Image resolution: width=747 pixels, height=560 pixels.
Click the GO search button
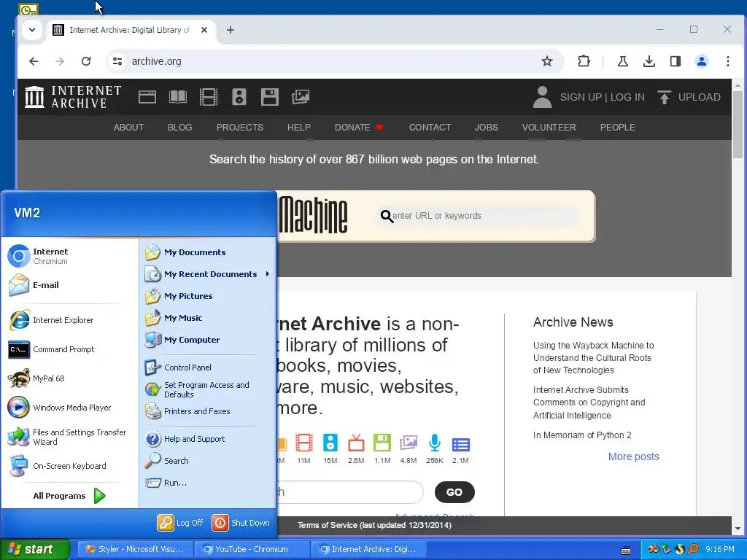pos(454,492)
